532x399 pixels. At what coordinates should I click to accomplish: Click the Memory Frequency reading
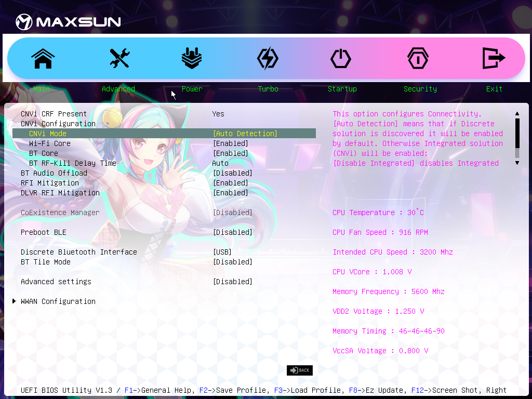pos(389,291)
